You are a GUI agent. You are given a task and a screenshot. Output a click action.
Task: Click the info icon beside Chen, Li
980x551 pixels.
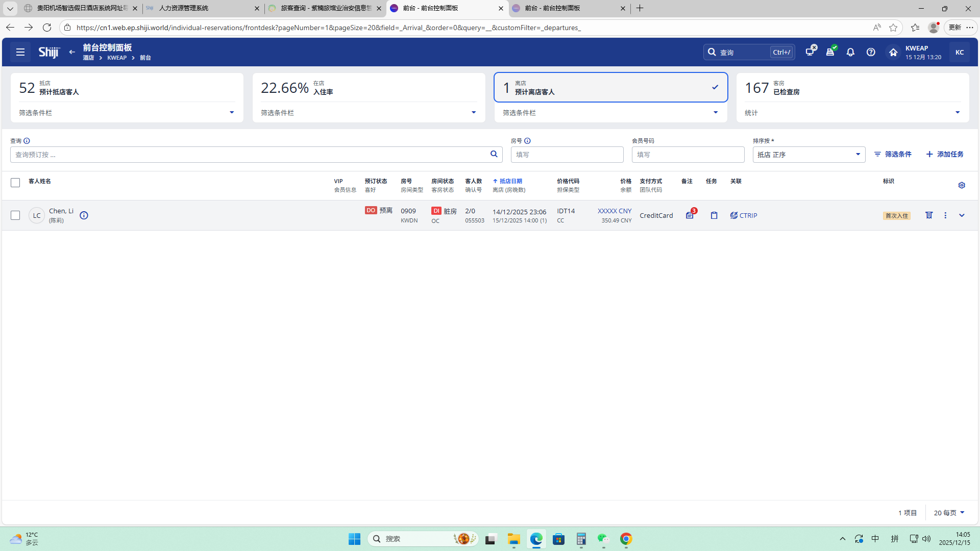coord(84,215)
